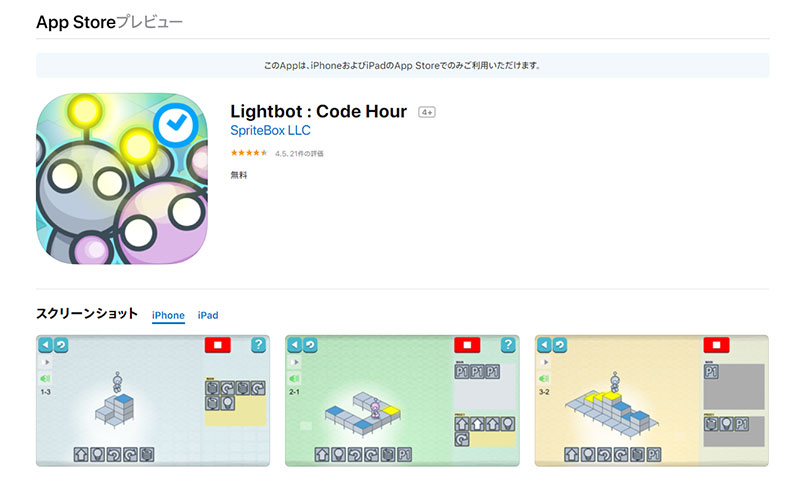Click the App Store header title
The height and width of the screenshot is (484, 800).
[109, 22]
